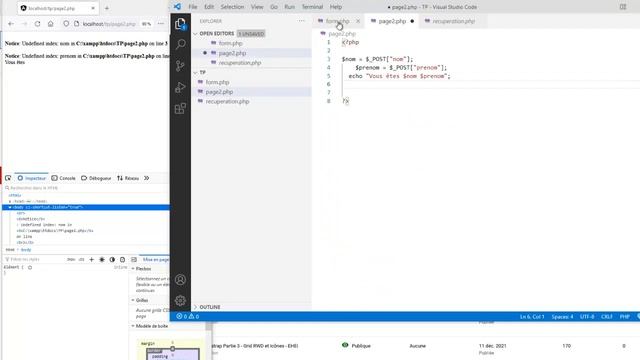Collapse the body element node in inspector
The width and height of the screenshot is (640, 360).
[10, 207]
